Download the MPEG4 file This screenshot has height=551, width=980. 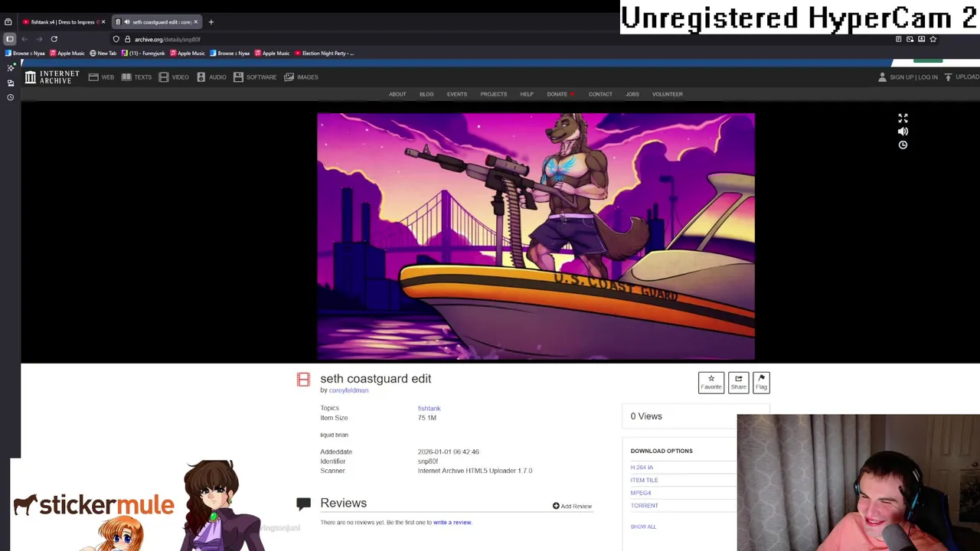[641, 493]
